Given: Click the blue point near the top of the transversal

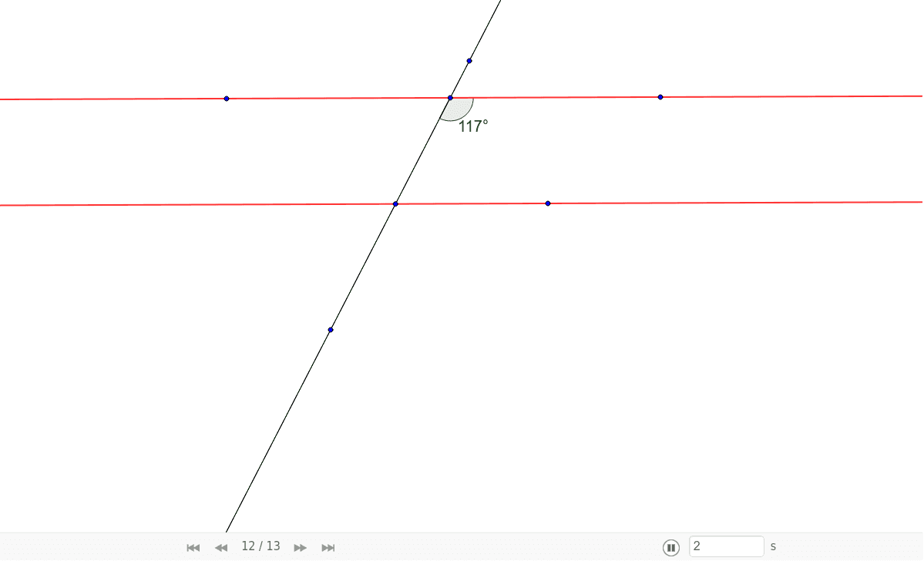Looking at the screenshot, I should (469, 60).
